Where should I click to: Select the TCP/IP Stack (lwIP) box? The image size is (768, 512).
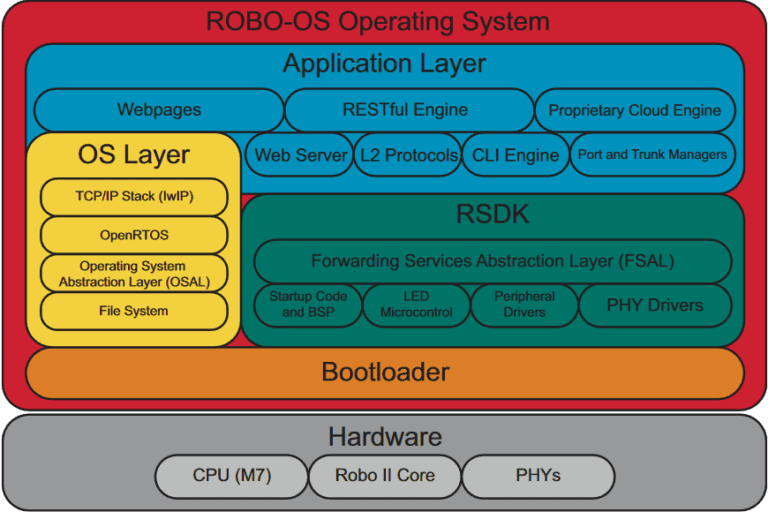point(134,196)
